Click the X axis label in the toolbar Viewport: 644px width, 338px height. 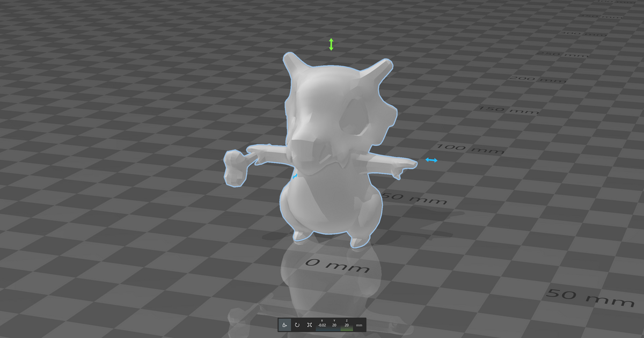click(322, 320)
